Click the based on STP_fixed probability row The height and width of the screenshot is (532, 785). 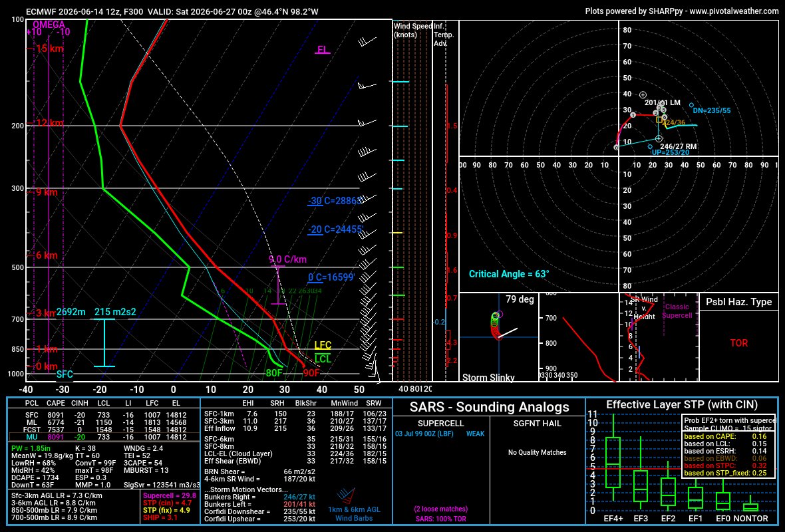(x=725, y=473)
